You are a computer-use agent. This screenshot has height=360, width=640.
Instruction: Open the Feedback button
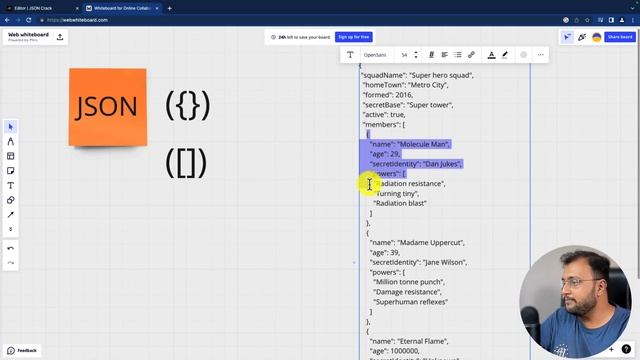click(x=22, y=351)
